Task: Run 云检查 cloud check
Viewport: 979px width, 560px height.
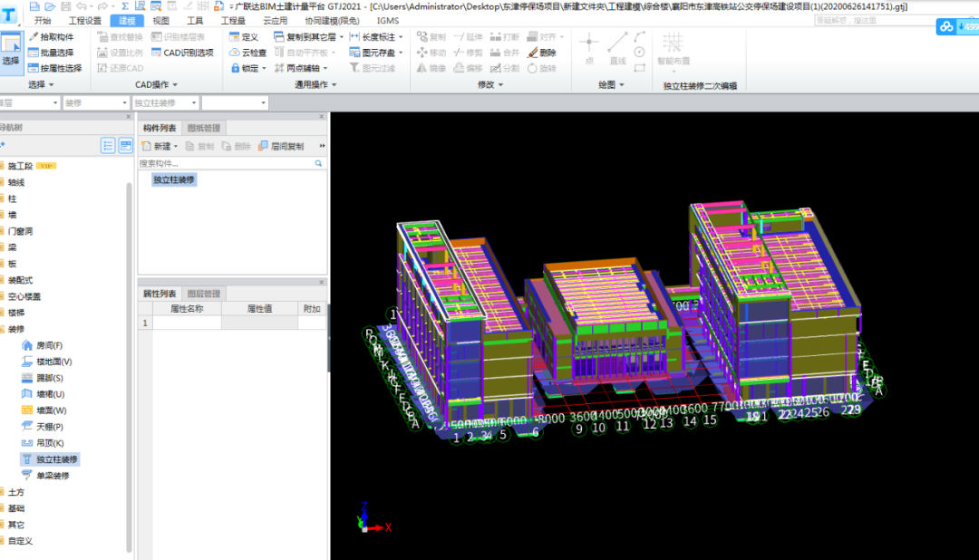Action: coord(247,53)
